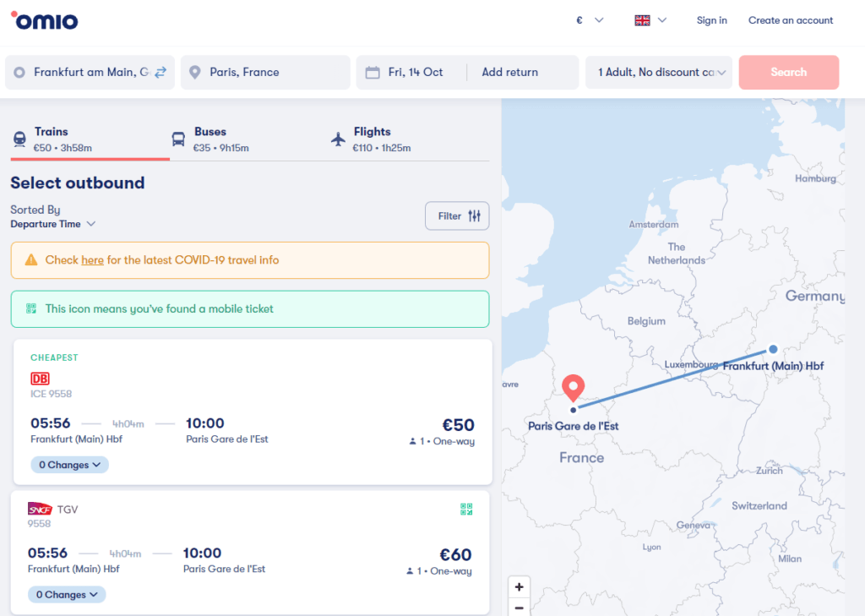Click the red Paris map marker
The width and height of the screenshot is (865, 616).
click(574, 388)
